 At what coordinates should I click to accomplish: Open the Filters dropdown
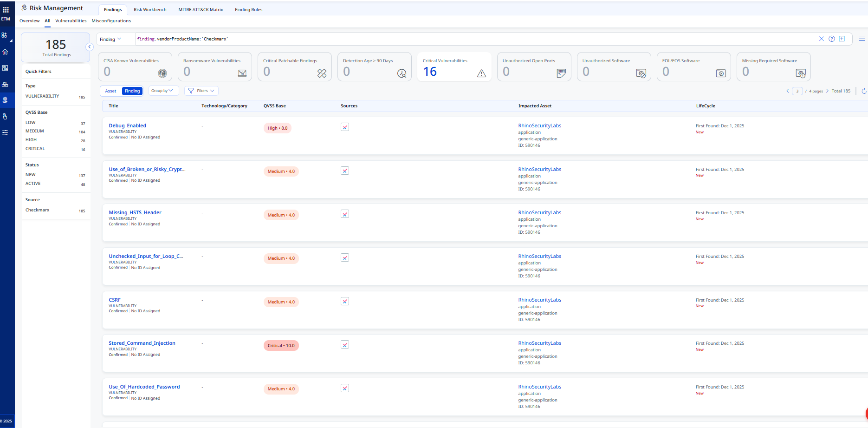point(201,91)
